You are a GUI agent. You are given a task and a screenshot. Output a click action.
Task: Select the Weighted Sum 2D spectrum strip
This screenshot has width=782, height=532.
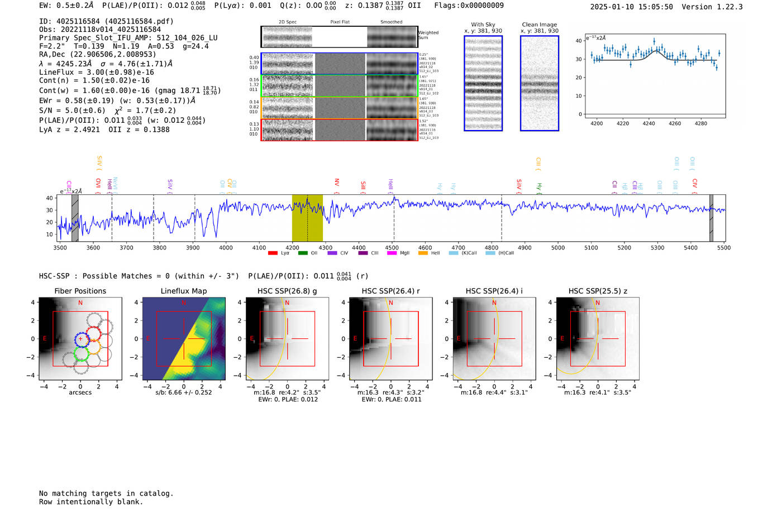click(339, 37)
